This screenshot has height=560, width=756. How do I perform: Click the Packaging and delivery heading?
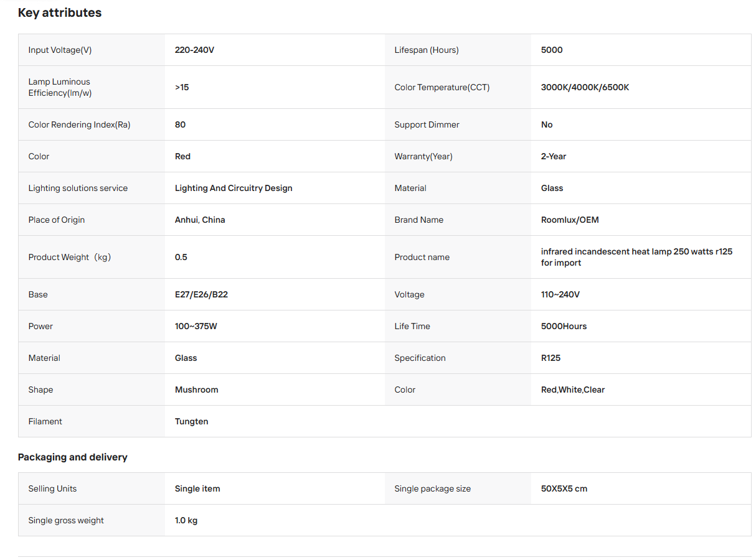(x=73, y=457)
